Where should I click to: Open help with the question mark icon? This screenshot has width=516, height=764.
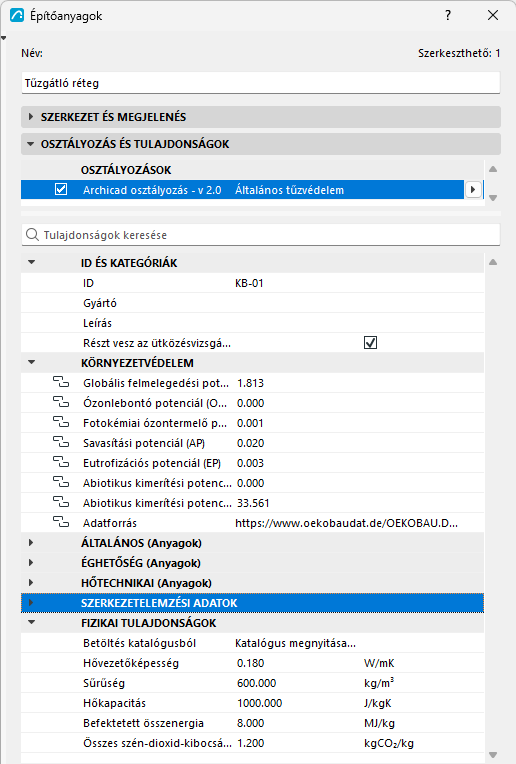[x=448, y=15]
